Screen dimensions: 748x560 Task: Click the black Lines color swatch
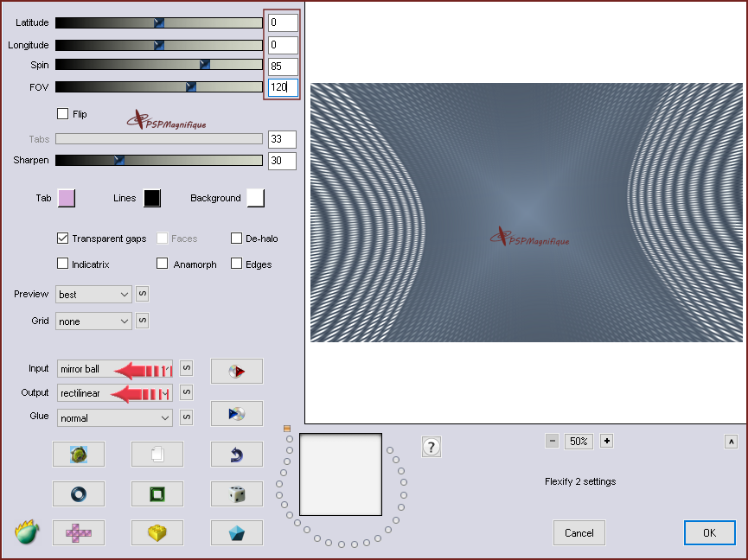[x=152, y=198]
